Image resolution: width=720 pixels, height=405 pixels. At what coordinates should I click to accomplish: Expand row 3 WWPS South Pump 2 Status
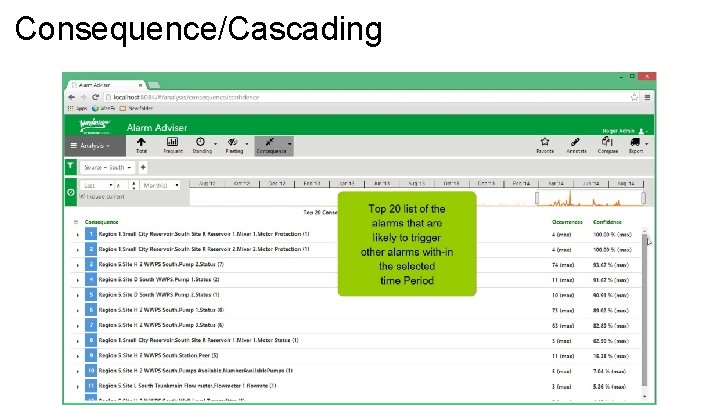78,265
